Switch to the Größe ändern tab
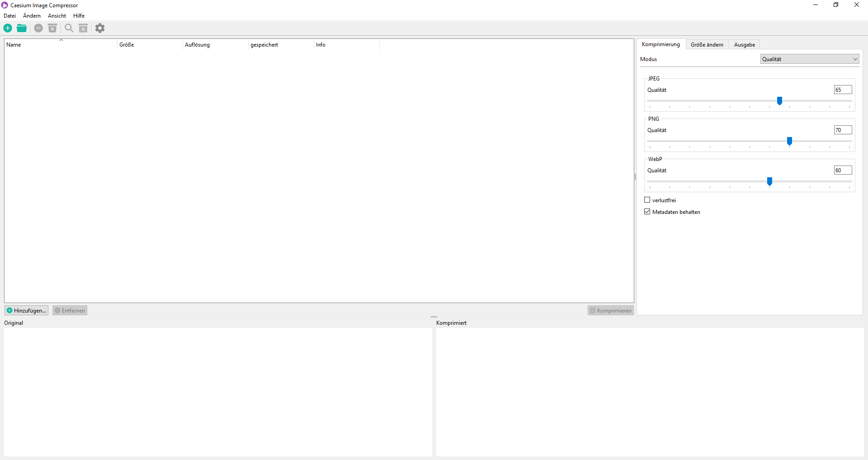Screen dimensions: 868x460 pyautogui.click(x=707, y=45)
